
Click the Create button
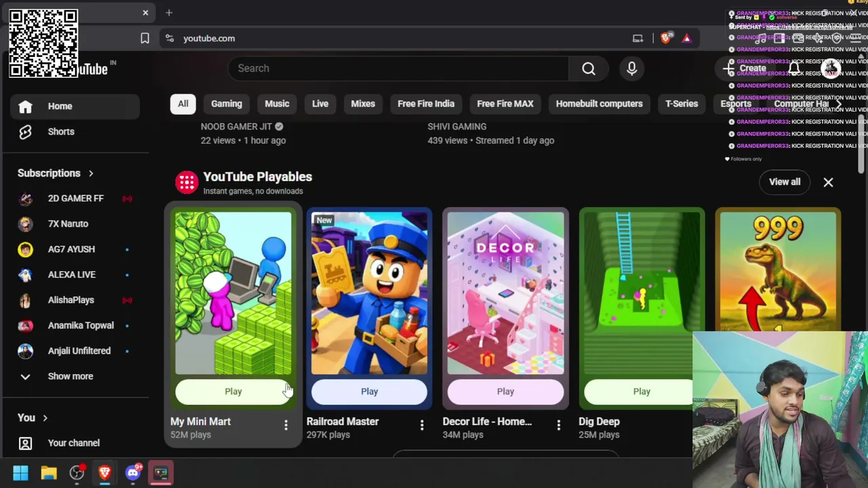coord(746,68)
